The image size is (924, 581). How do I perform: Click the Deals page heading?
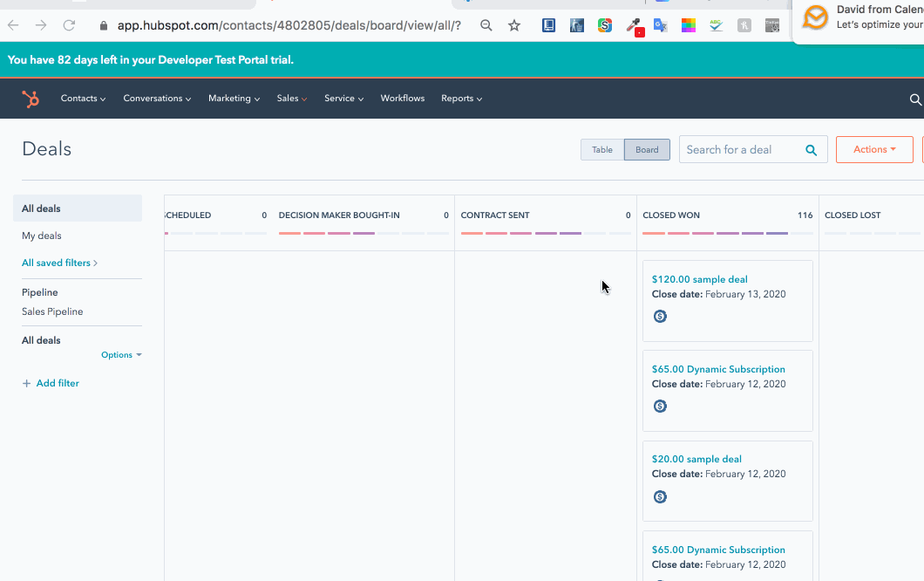click(46, 149)
